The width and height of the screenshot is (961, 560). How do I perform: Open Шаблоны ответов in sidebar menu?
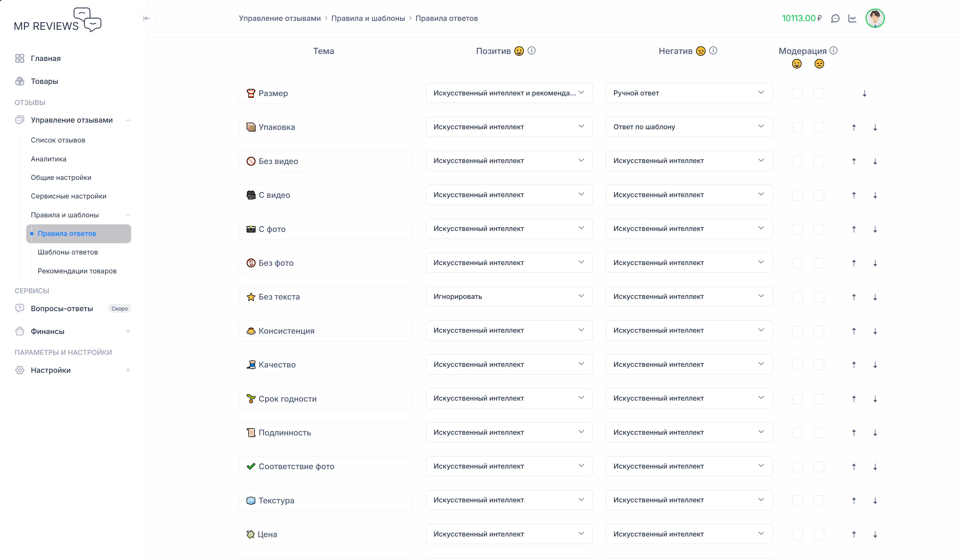click(x=68, y=252)
